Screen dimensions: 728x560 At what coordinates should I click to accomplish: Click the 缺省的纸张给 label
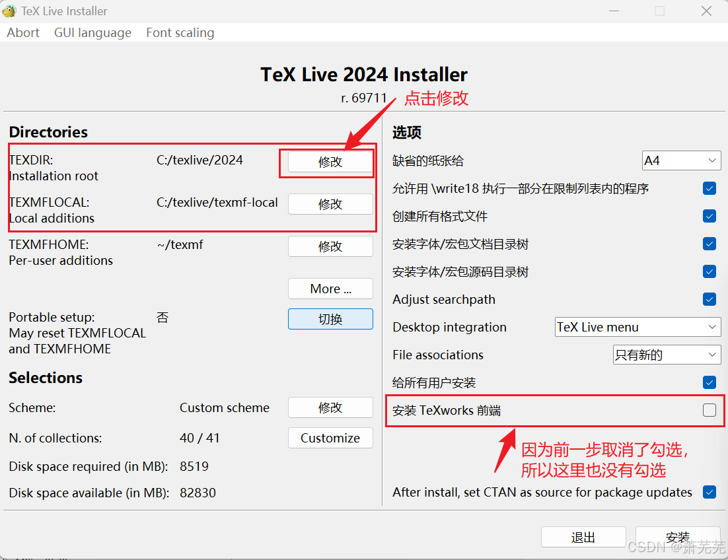[428, 161]
